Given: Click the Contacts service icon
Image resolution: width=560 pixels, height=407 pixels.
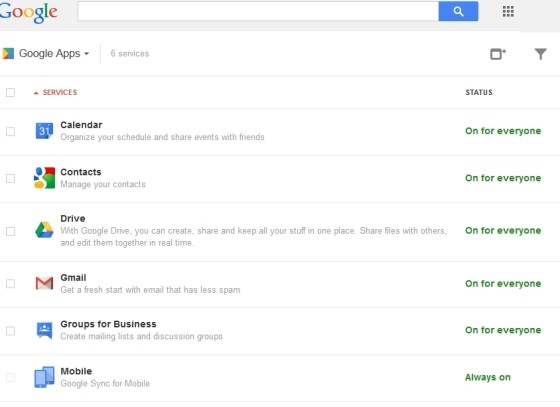Looking at the screenshot, I should (44, 178).
